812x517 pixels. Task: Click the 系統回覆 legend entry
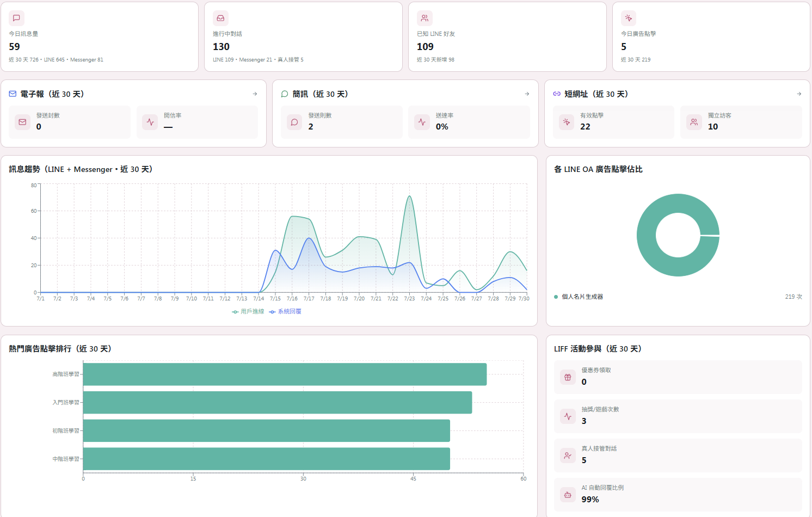285,312
